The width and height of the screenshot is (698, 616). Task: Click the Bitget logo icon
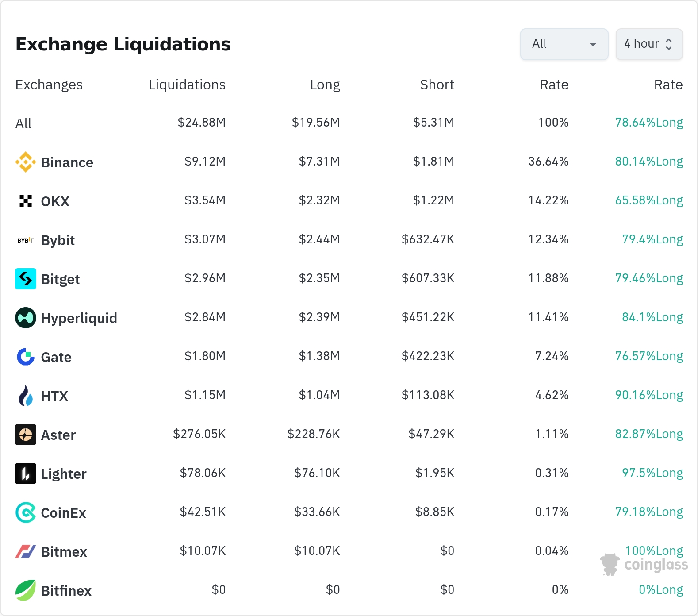[26, 279]
